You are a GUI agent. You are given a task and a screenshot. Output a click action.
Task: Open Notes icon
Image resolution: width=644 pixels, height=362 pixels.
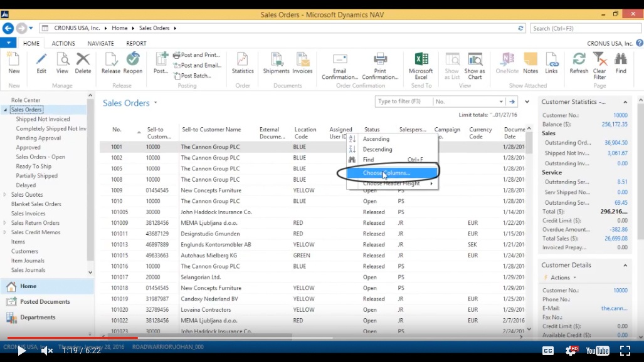tap(531, 59)
